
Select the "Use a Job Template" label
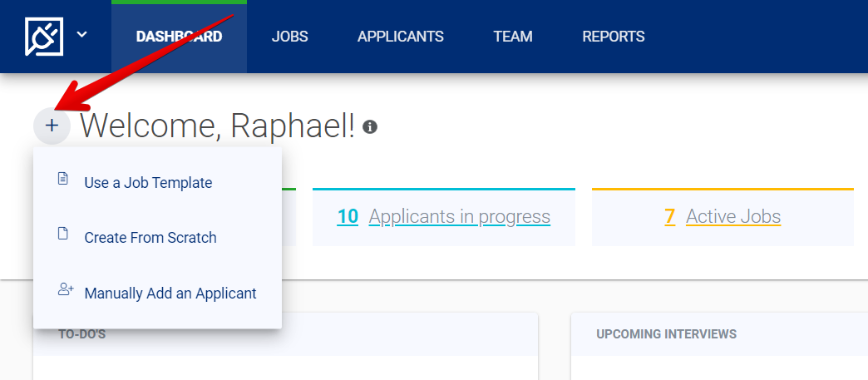[148, 183]
